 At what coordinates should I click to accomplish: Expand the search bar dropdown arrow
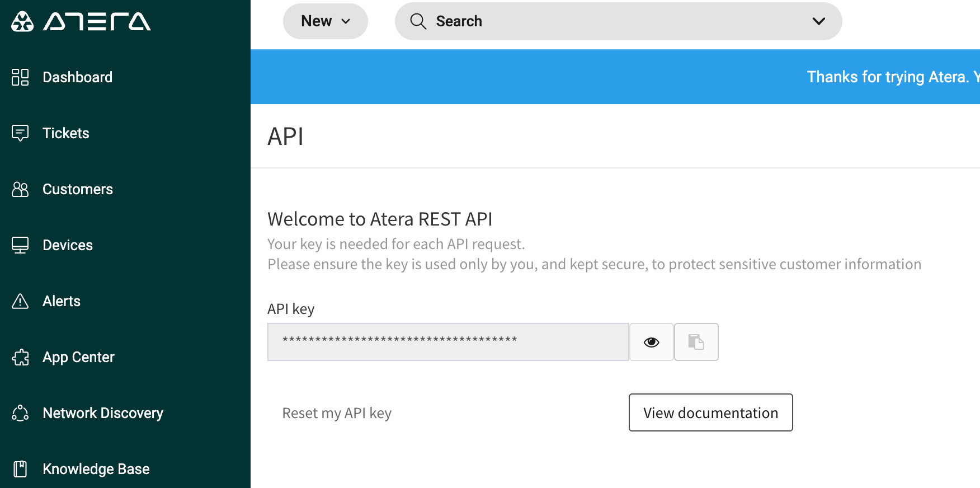819,21
